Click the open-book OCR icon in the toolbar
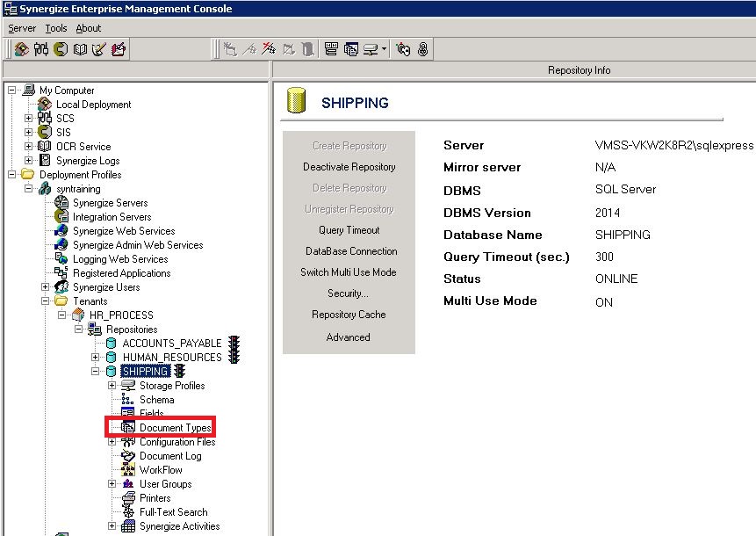Image resolution: width=756 pixels, height=536 pixels. click(80, 49)
